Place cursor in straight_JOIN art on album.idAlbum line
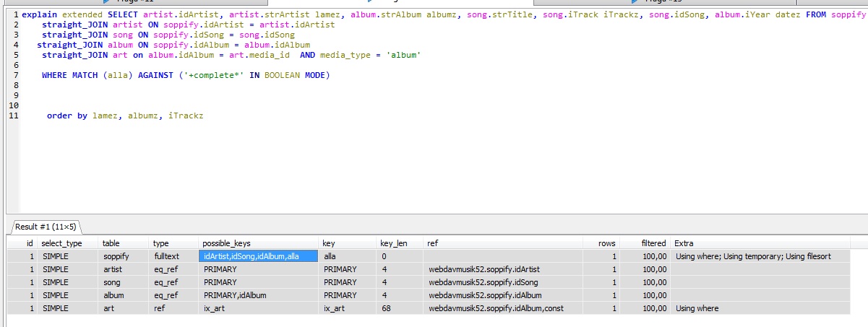 coord(231,55)
